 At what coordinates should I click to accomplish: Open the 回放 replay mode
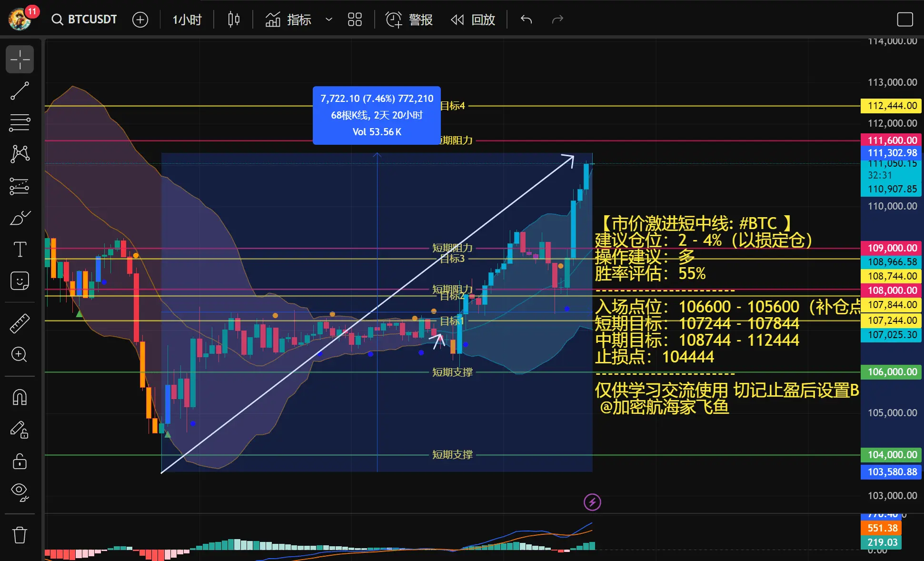tap(473, 20)
